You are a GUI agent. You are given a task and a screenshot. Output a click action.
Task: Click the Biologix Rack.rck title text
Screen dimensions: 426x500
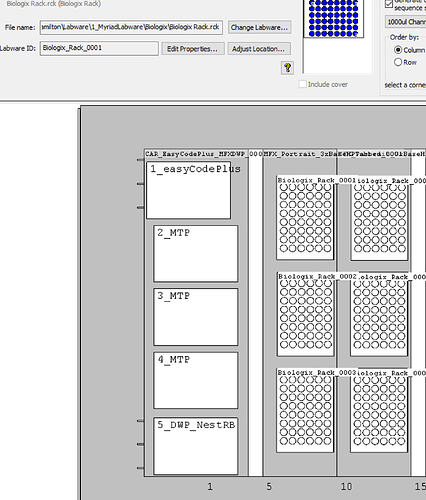pos(54,4)
